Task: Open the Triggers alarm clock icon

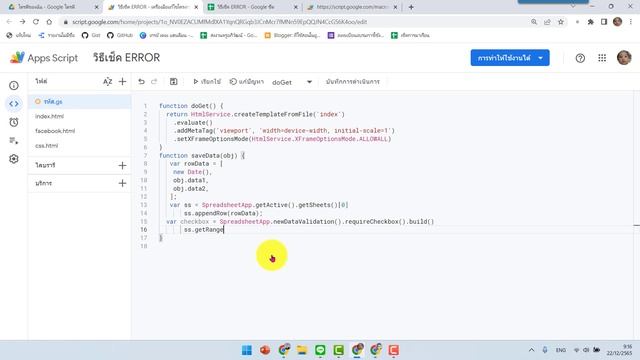Action: click(14, 122)
